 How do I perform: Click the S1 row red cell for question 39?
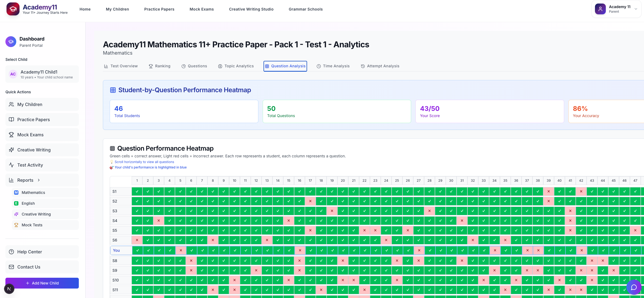point(548,191)
